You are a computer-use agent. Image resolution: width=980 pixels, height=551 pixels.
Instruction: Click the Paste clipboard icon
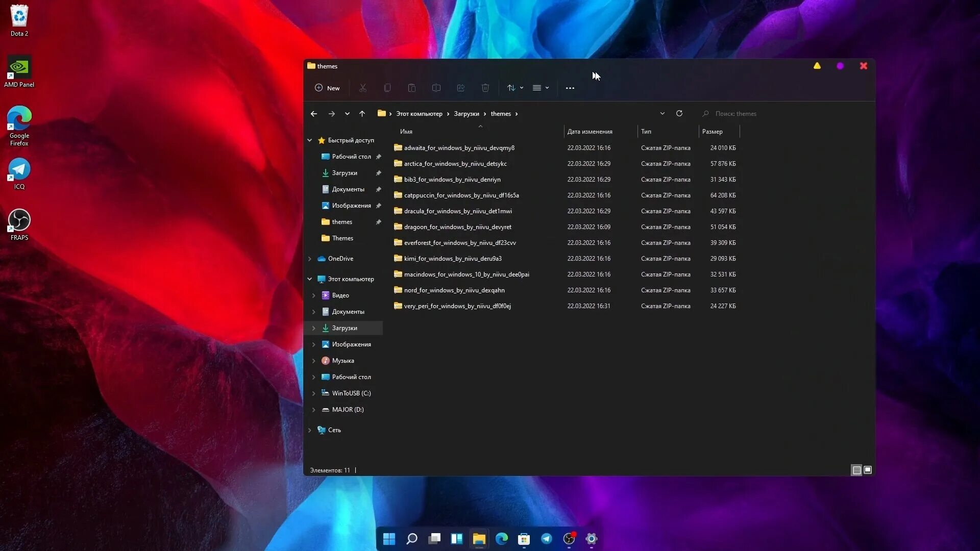[x=411, y=88]
